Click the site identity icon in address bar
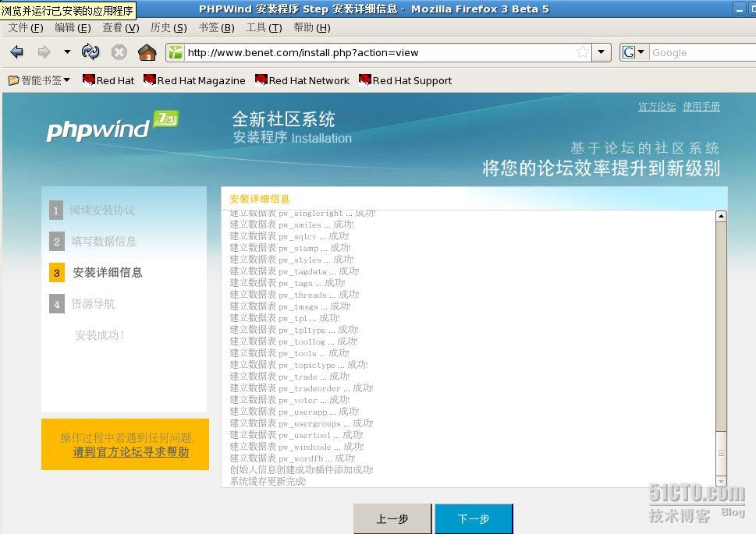This screenshot has width=756, height=534. point(176,52)
